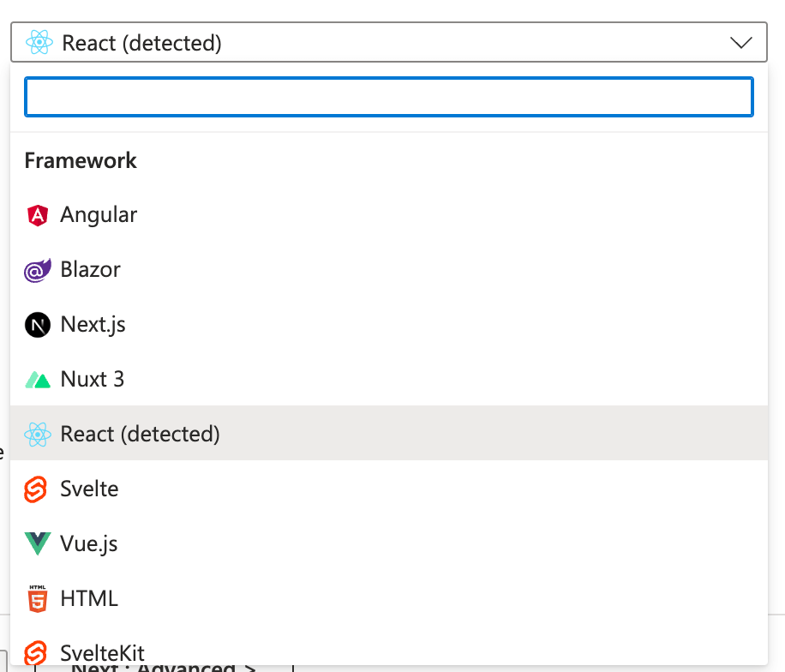The height and width of the screenshot is (672, 785).
Task: Focus the framework search filter field
Action: pos(389,97)
